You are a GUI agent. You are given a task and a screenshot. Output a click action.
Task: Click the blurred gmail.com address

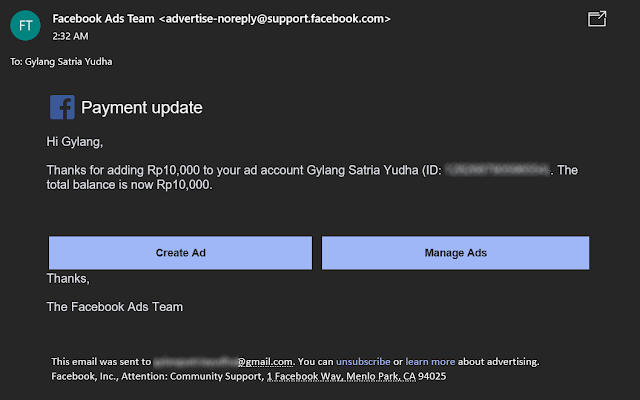[223, 362]
